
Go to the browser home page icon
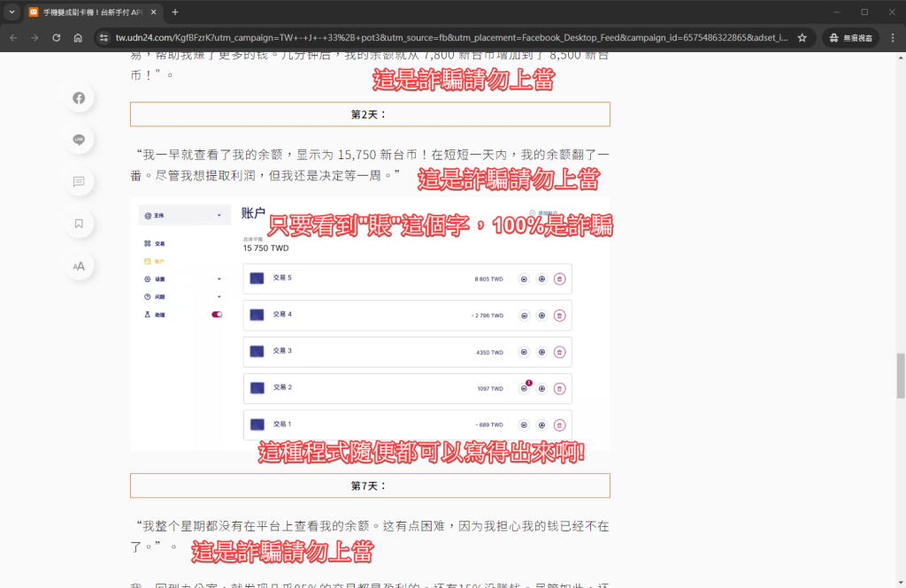[78, 38]
